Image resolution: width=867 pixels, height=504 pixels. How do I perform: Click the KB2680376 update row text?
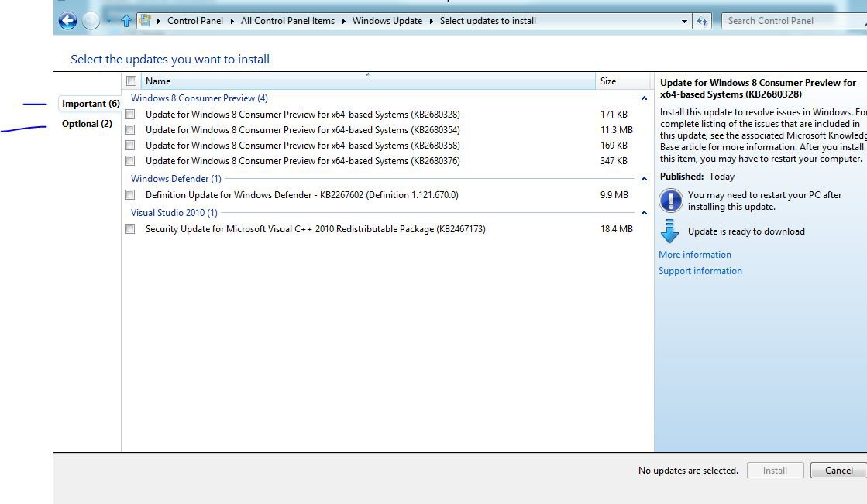[302, 161]
